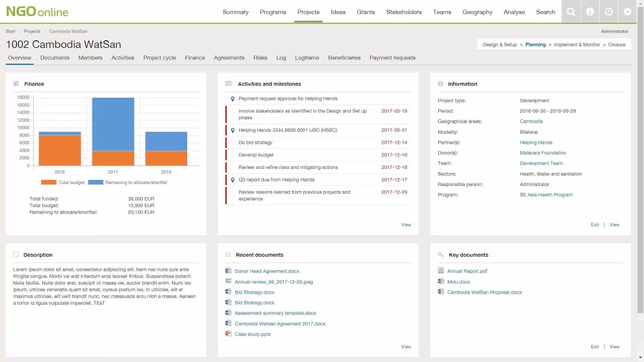Click Edit in the Information panel
This screenshot has height=362, width=644.
point(595,225)
